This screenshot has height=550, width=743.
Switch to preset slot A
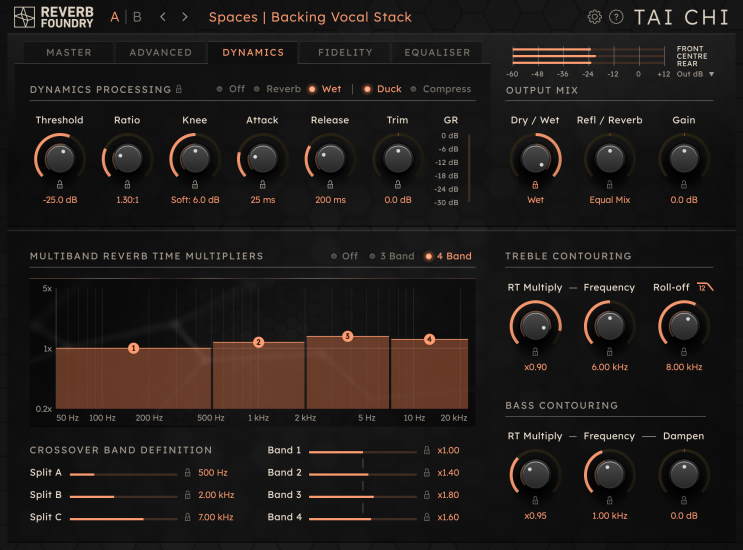tap(115, 17)
